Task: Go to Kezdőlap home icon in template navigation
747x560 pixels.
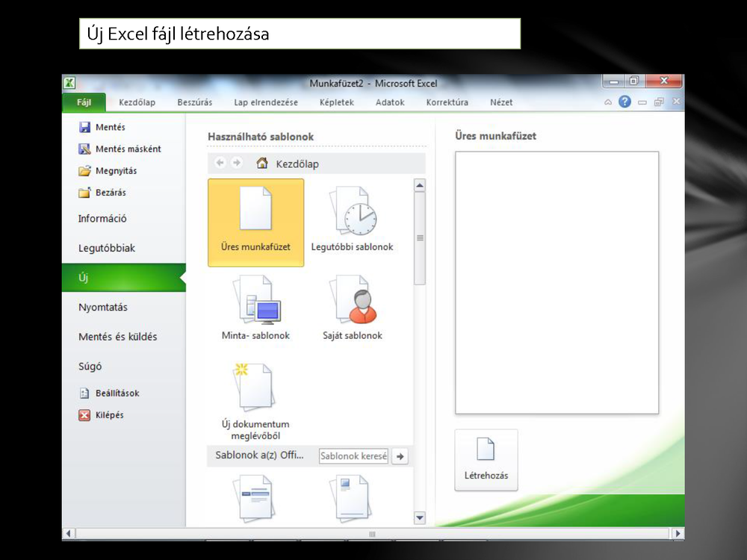Action: pyautogui.click(x=262, y=164)
